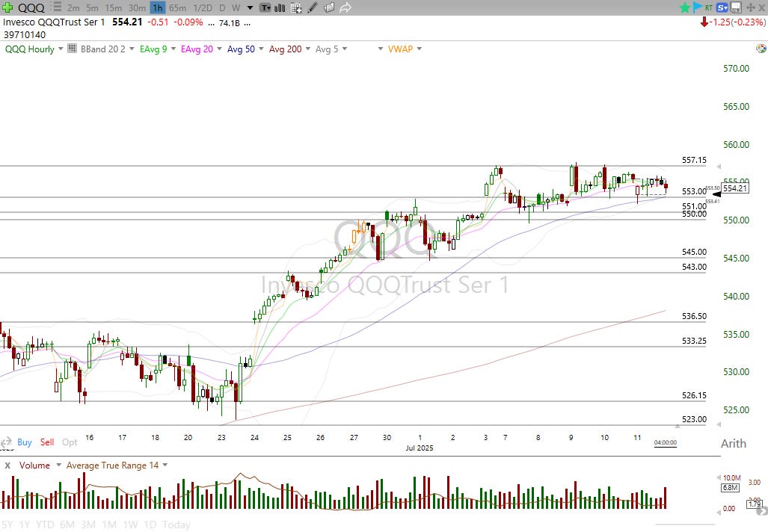
Task: Switch to the 15m timeframe
Action: pyautogui.click(x=113, y=7)
